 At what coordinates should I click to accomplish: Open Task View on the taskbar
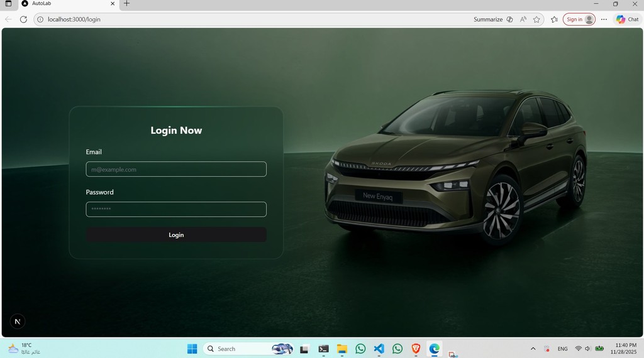coord(304,349)
